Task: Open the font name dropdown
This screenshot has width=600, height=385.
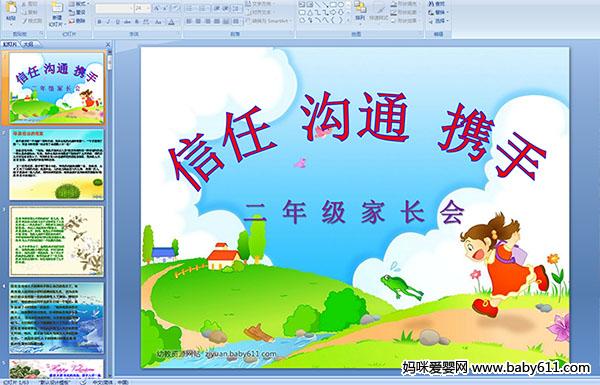Action: tap(114, 8)
